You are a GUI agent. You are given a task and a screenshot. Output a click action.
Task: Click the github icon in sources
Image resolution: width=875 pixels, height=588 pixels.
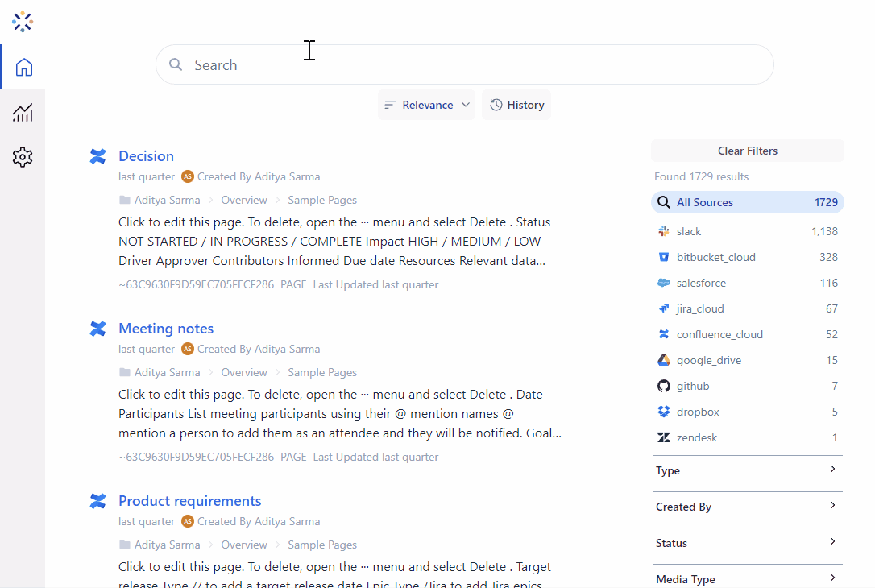point(664,386)
